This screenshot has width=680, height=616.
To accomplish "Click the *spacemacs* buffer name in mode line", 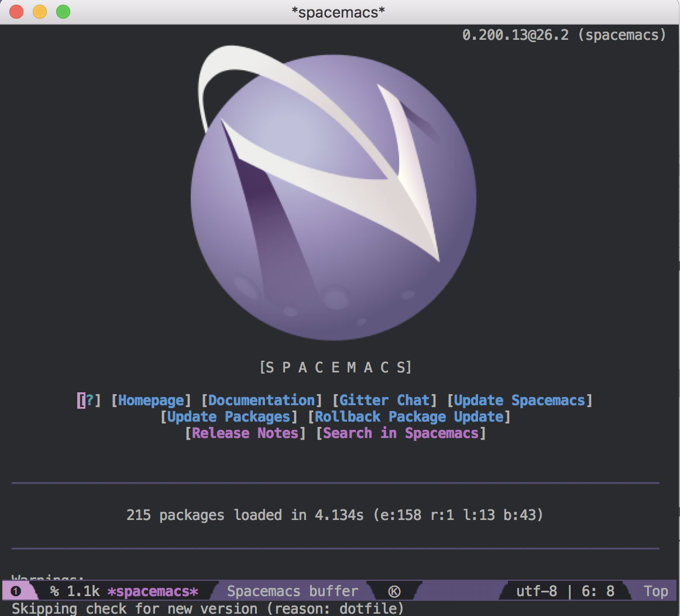I will pos(153,591).
